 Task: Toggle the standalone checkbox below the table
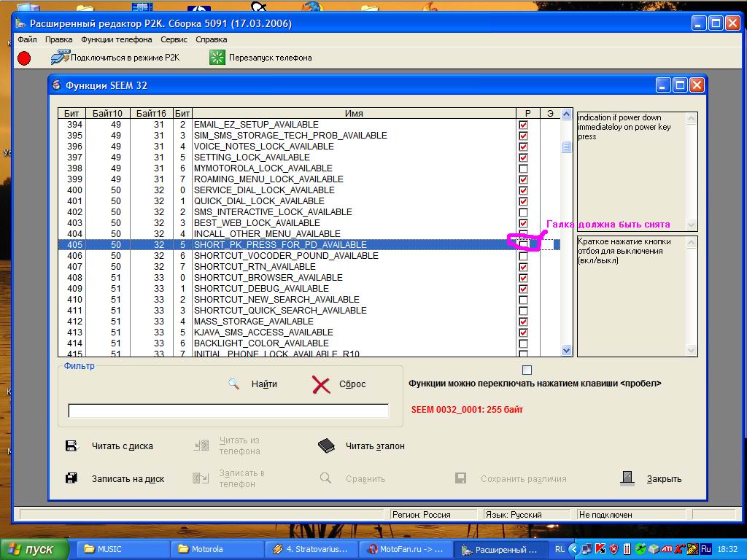point(527,370)
